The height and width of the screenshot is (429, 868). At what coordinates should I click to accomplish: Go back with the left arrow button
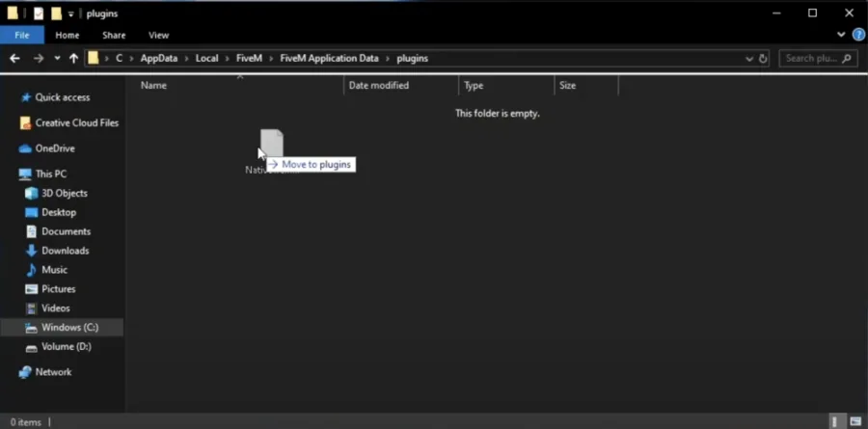(14, 58)
